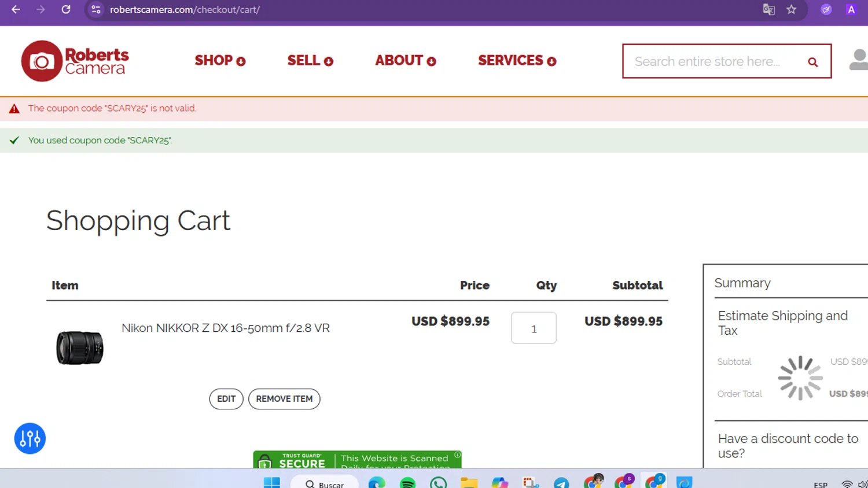Click the browser address bar URL
Image resolution: width=868 pixels, height=488 pixels.
(x=185, y=9)
